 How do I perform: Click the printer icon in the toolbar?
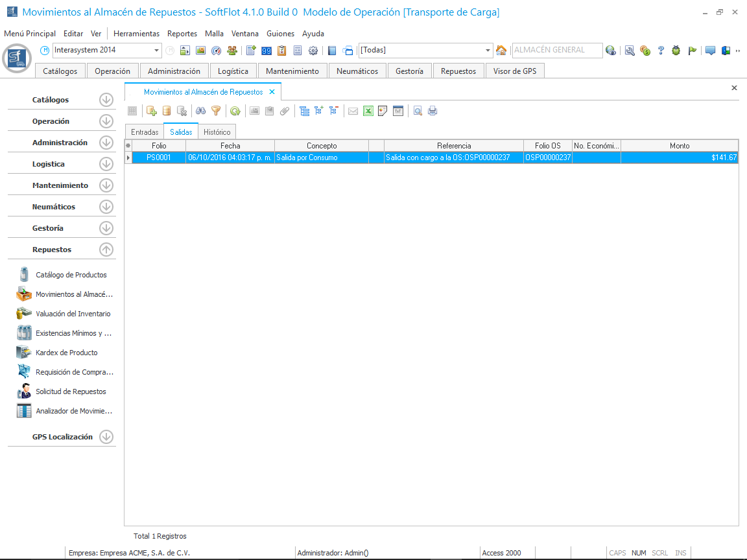tap(433, 111)
